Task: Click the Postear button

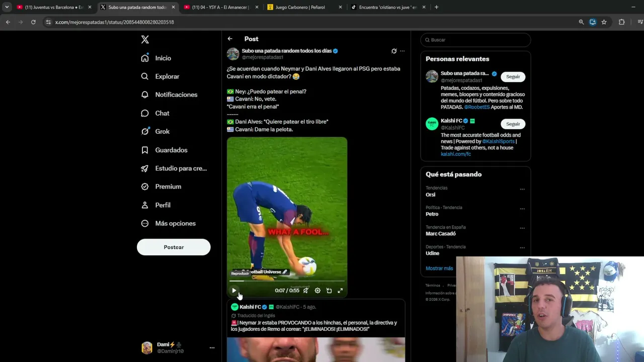Action: click(x=174, y=247)
